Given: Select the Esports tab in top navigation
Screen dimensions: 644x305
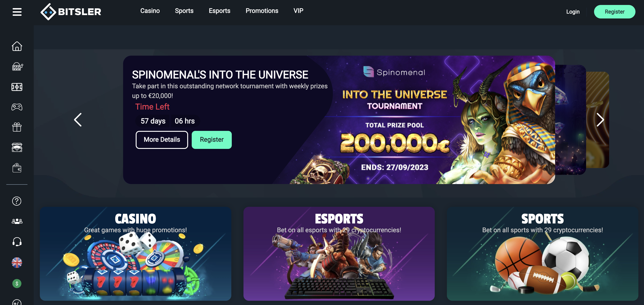Looking at the screenshot, I should (219, 11).
